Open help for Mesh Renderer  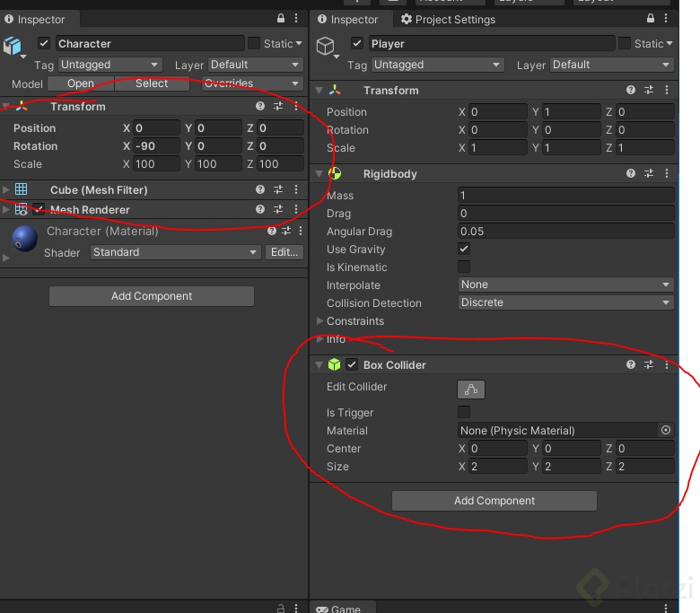[260, 209]
